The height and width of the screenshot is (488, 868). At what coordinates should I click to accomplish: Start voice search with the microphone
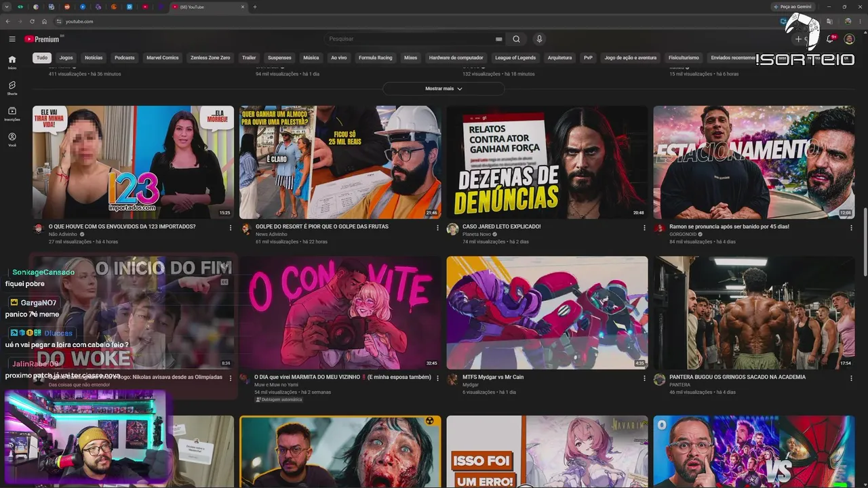point(539,39)
